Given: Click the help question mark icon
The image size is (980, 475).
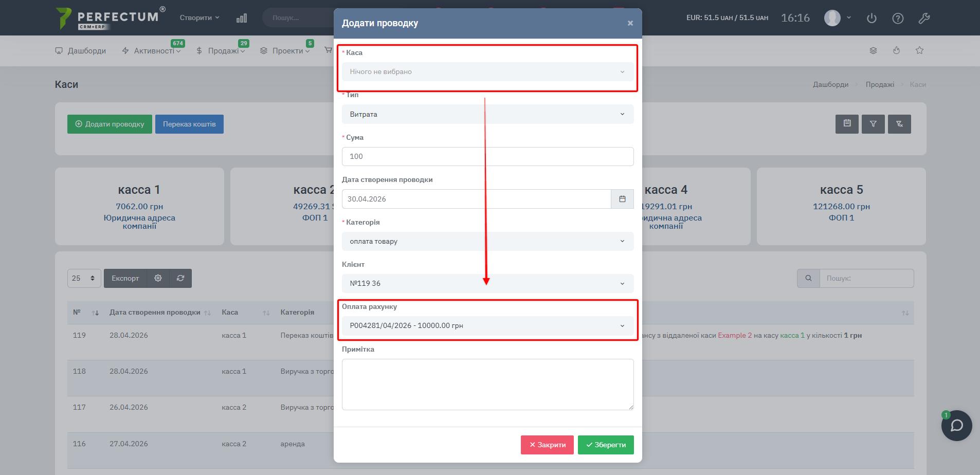Looking at the screenshot, I should [898, 19].
